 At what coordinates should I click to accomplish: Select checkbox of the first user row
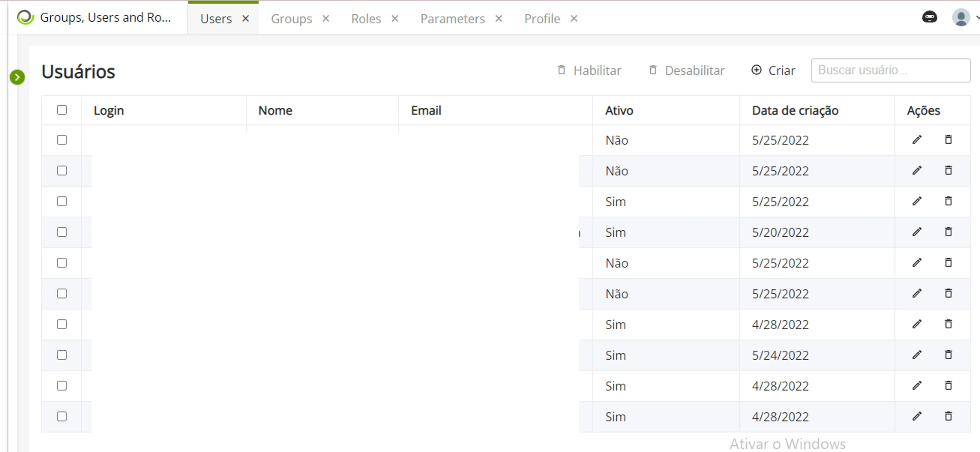62,140
